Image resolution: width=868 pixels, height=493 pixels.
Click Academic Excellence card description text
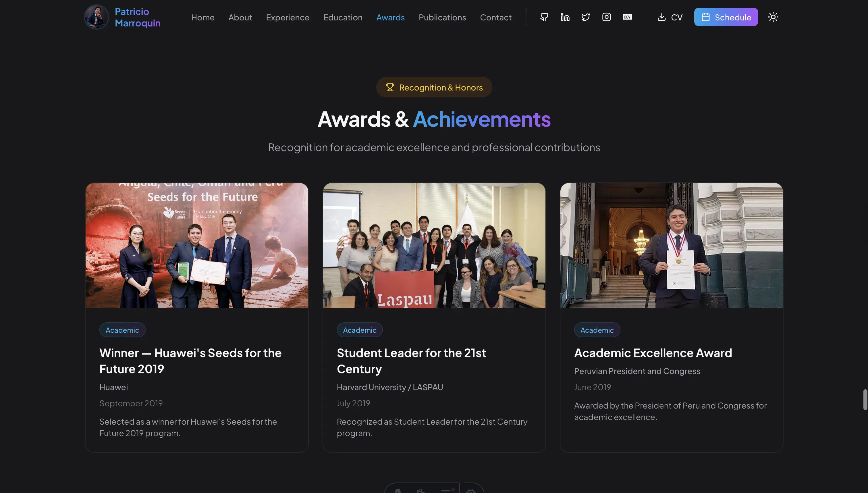pyautogui.click(x=670, y=411)
